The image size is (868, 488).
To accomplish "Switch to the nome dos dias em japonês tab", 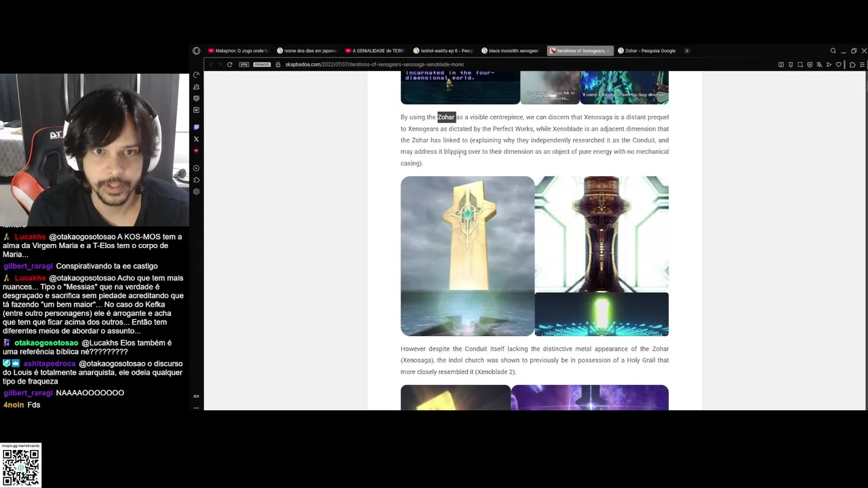I will [307, 51].
